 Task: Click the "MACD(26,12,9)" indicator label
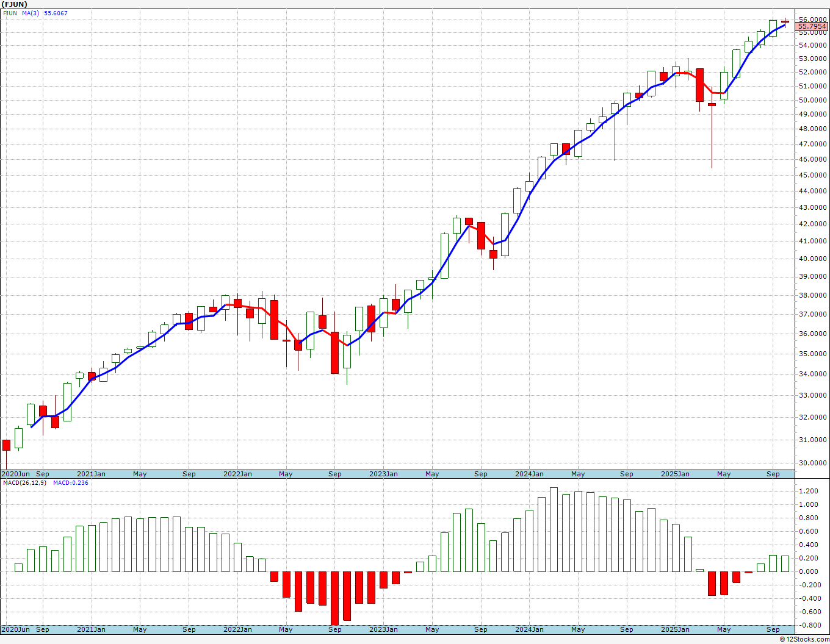click(24, 482)
